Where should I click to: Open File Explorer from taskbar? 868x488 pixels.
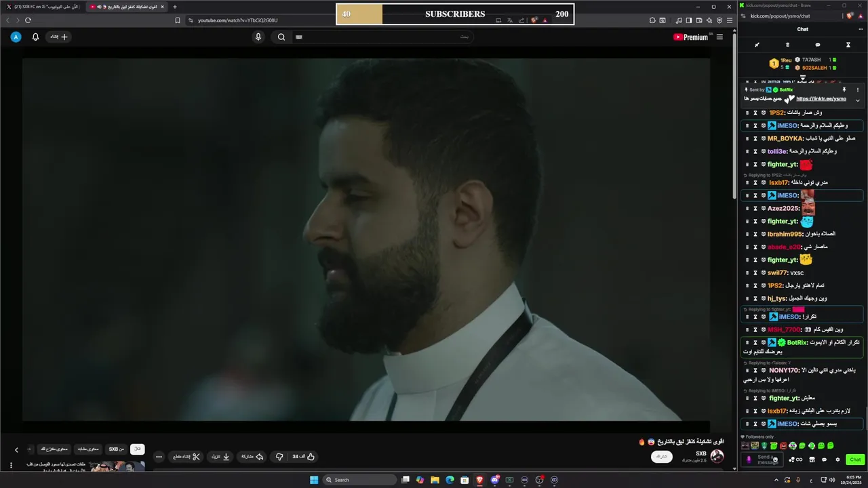click(435, 480)
